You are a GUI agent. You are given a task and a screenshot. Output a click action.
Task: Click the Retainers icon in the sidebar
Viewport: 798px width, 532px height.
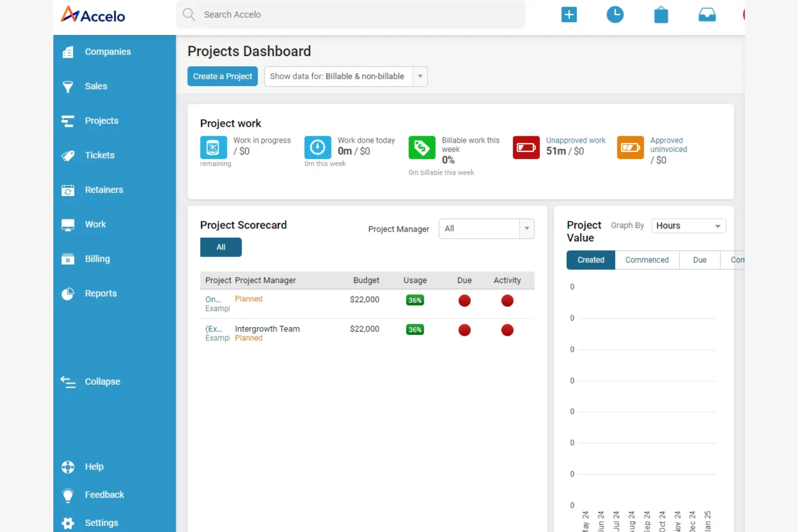pyautogui.click(x=68, y=190)
